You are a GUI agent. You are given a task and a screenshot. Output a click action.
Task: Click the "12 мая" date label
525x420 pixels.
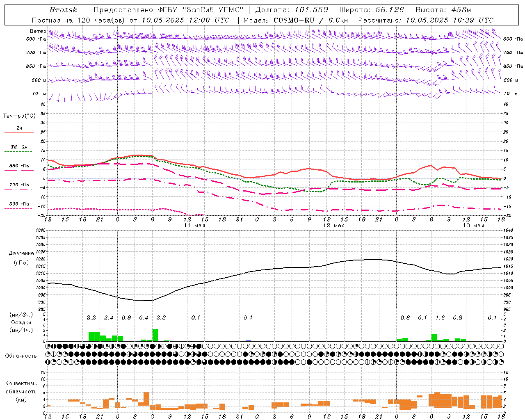coord(334,226)
